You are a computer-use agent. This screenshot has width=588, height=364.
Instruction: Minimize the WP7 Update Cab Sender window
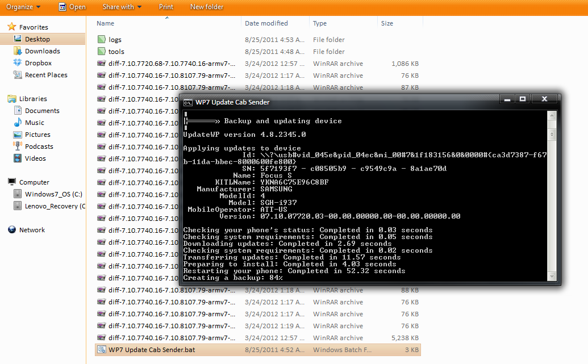pos(507,99)
